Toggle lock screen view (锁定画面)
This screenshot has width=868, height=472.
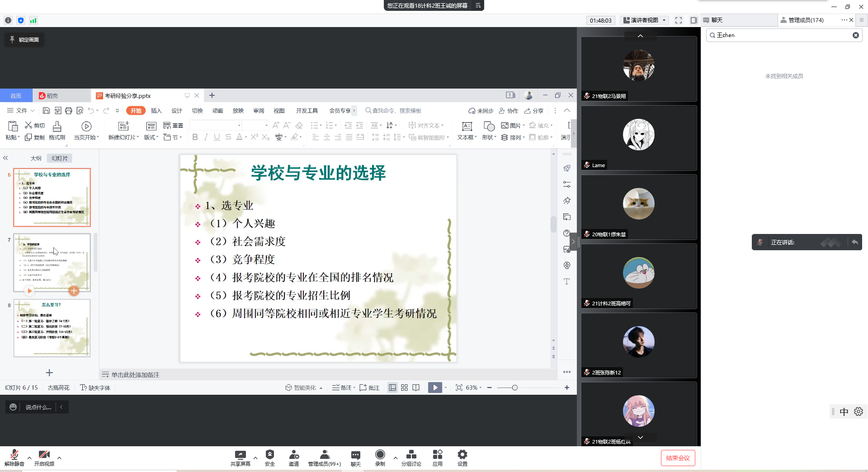click(x=25, y=40)
